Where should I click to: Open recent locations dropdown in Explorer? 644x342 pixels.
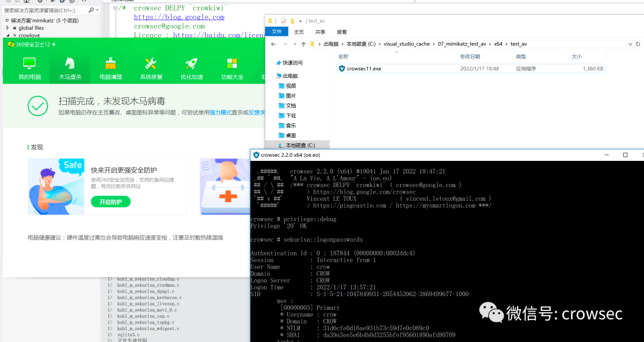pyautogui.click(x=295, y=44)
